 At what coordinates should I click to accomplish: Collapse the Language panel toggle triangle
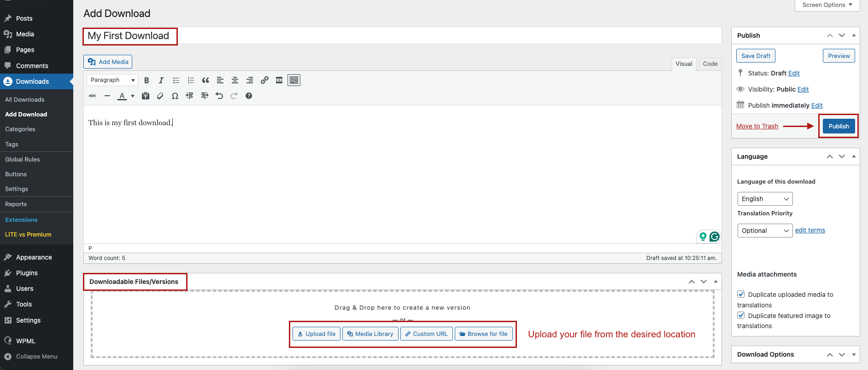[x=854, y=156]
